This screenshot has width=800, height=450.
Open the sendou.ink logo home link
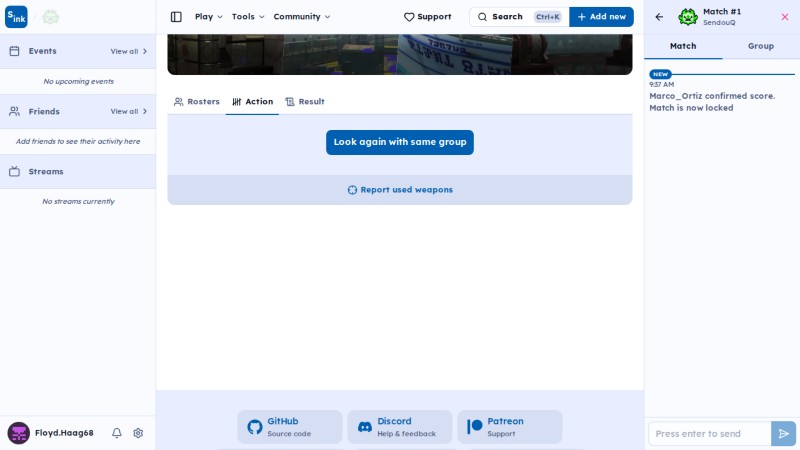point(16,17)
